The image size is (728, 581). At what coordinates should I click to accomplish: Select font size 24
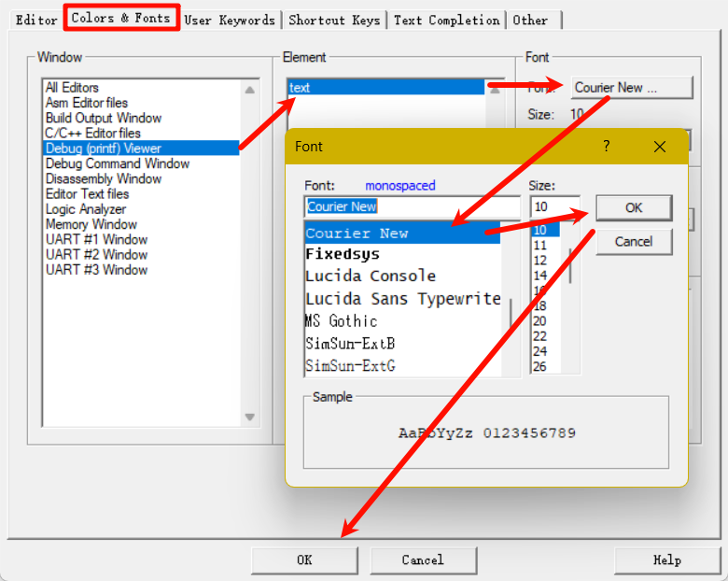pos(546,351)
